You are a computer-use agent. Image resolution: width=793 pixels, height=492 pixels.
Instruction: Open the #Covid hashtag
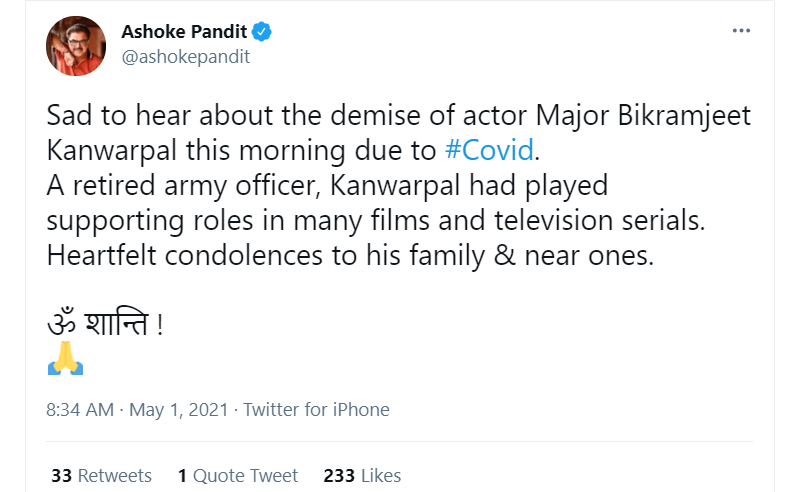click(490, 151)
